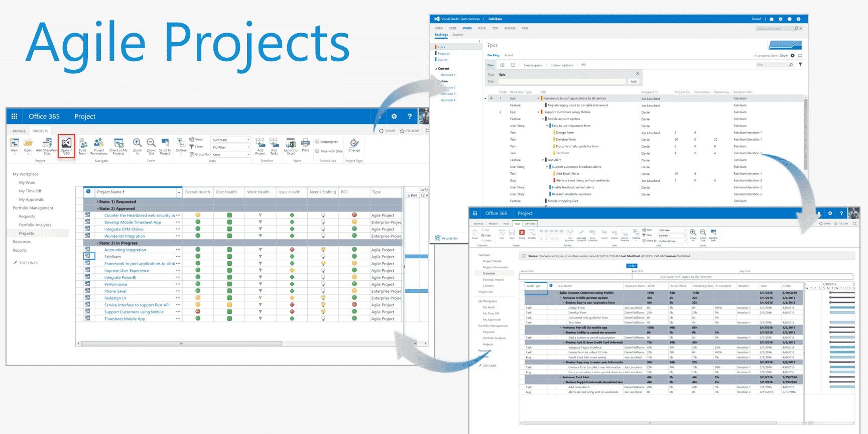Open settings gear in Project Center header
The width and height of the screenshot is (868, 434).
click(394, 117)
